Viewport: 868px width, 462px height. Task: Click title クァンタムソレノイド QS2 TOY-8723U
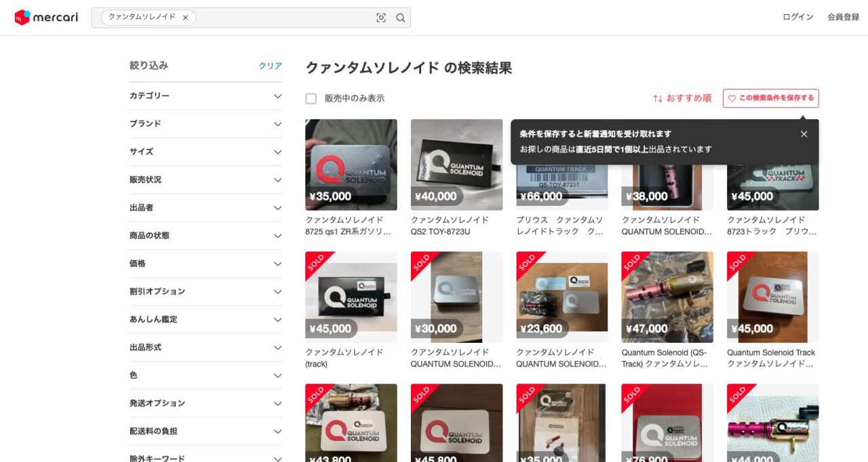(450, 226)
